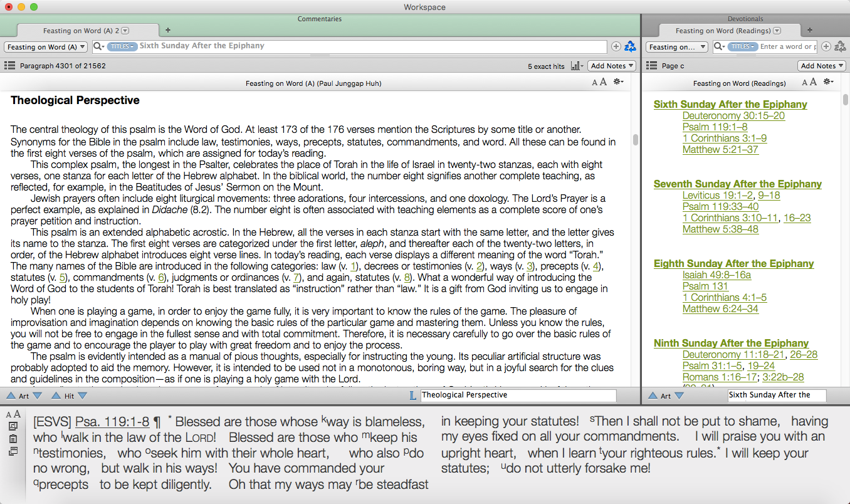Jump to previous Hit
850x504 pixels.
click(x=56, y=396)
